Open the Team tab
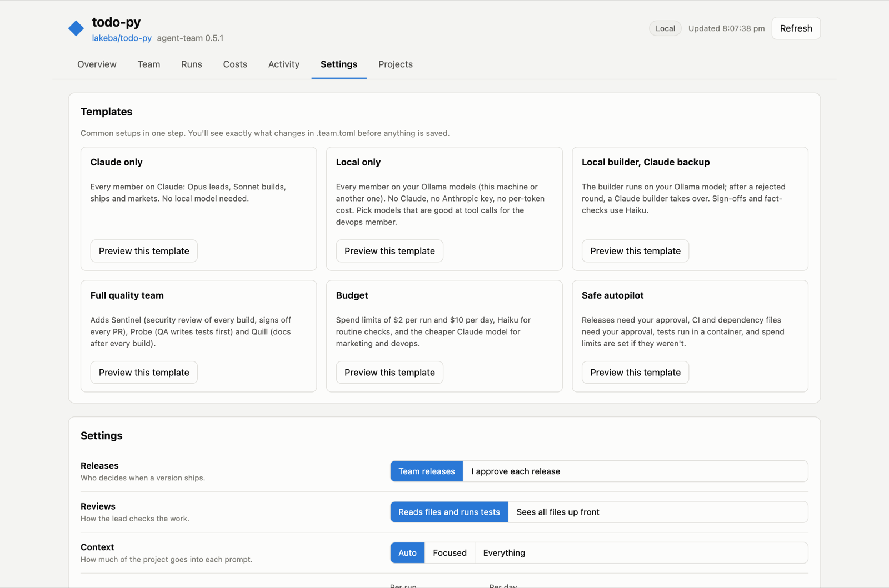The height and width of the screenshot is (588, 889). (x=149, y=64)
